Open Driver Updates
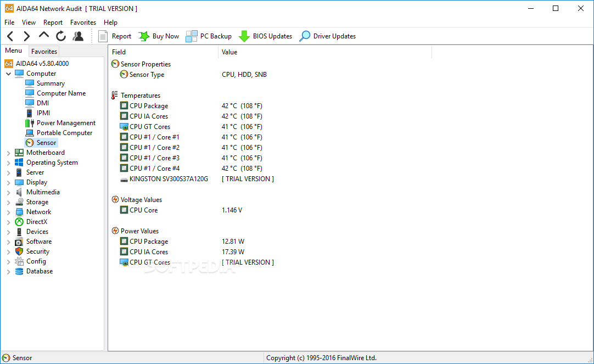Viewport: 594px width, 364px height. click(x=327, y=36)
